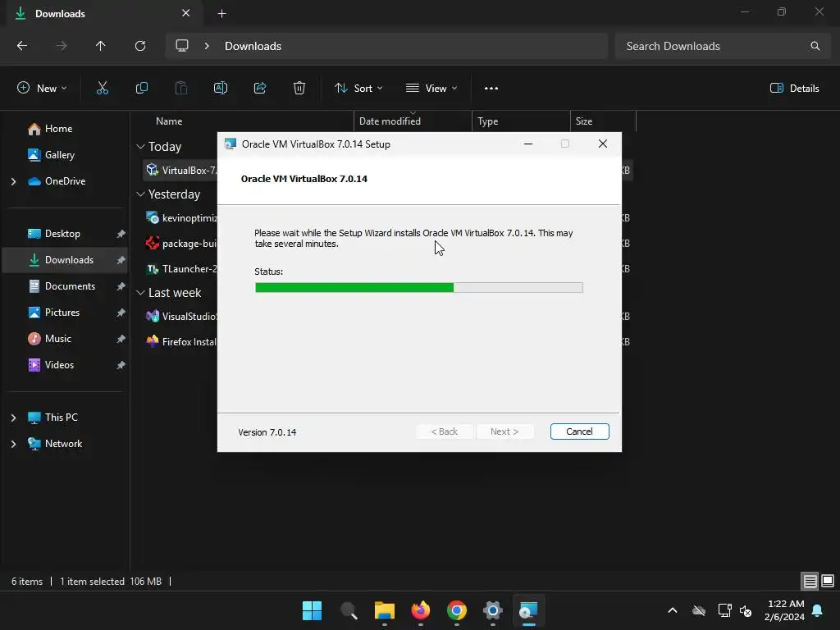
Task: Open Documents in the sidebar
Action: 65,286
